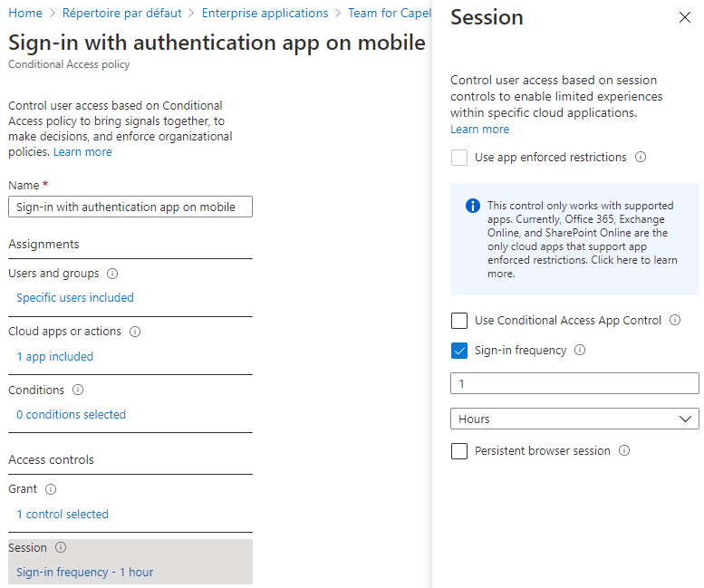Image resolution: width=704 pixels, height=588 pixels.
Task: Open 1 control selected under Grant
Action: pos(63,515)
